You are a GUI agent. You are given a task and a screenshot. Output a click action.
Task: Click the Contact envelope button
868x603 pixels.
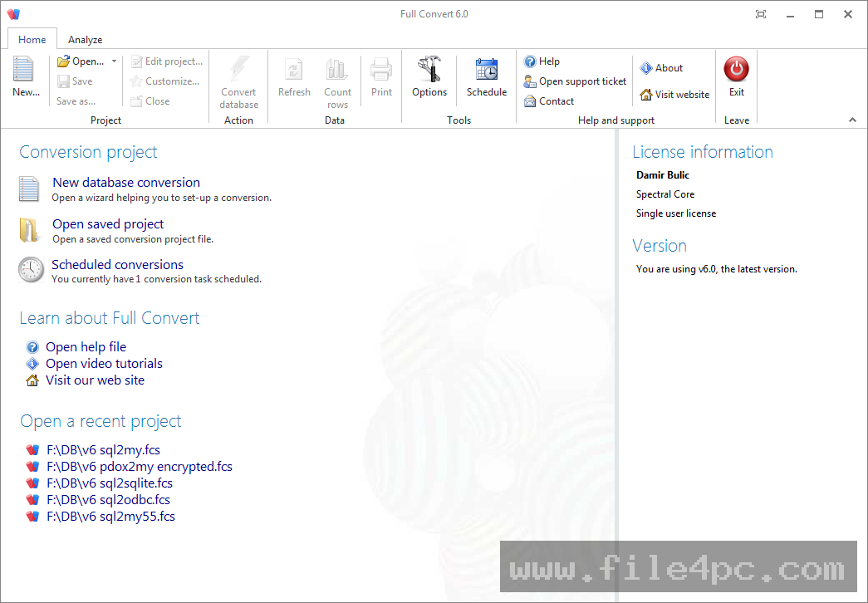click(x=548, y=101)
